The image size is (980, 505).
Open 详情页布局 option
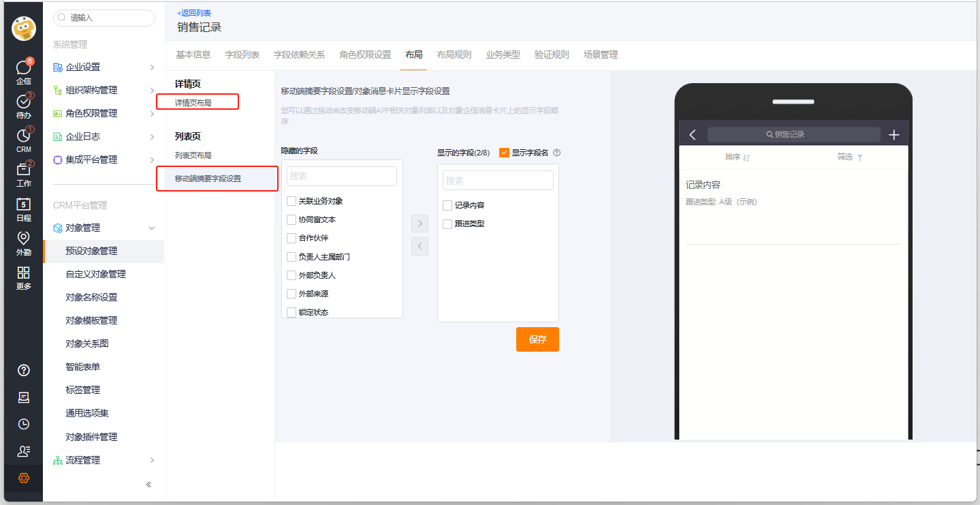(x=193, y=103)
